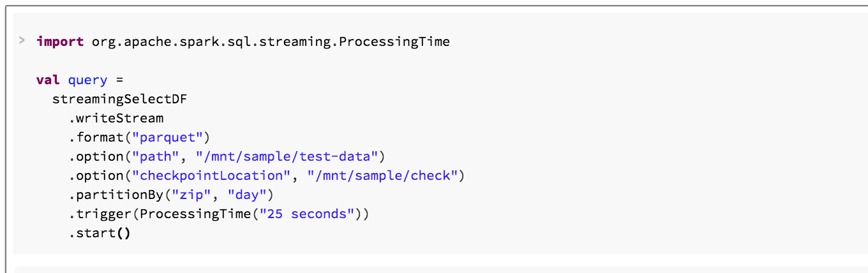Click the cell collapse arrow beside import
This screenshot has height=273, width=868.
pyautogui.click(x=22, y=41)
